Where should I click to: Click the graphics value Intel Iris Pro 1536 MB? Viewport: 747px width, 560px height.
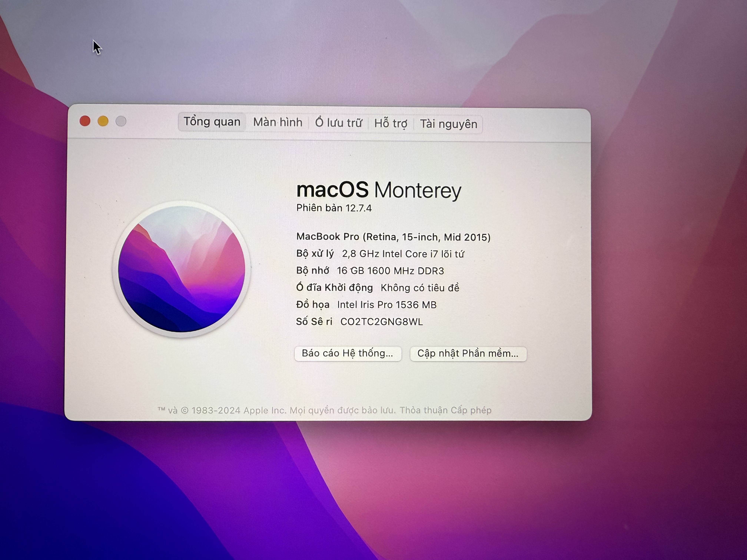(387, 305)
